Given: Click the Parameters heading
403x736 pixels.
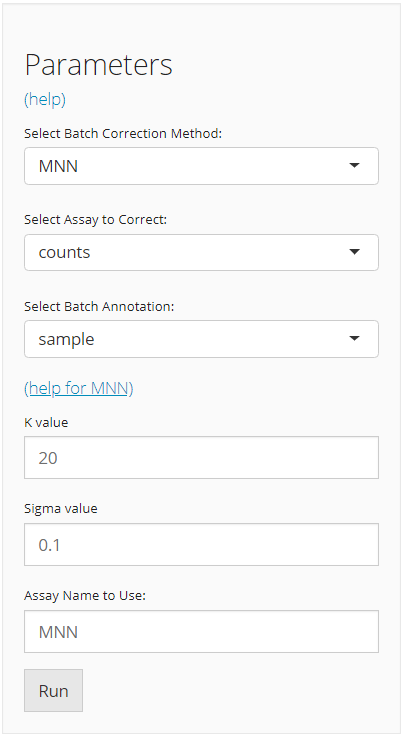Looking at the screenshot, I should click(99, 65).
